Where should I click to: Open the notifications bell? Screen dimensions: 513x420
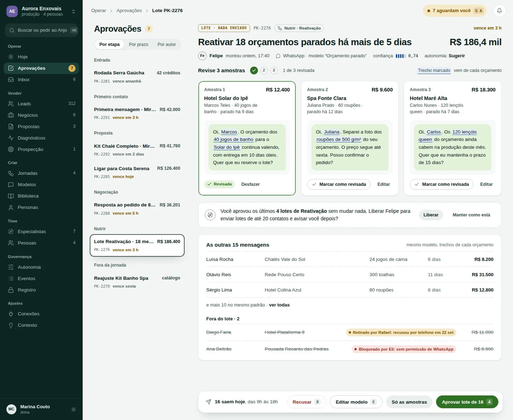pyautogui.click(x=499, y=11)
